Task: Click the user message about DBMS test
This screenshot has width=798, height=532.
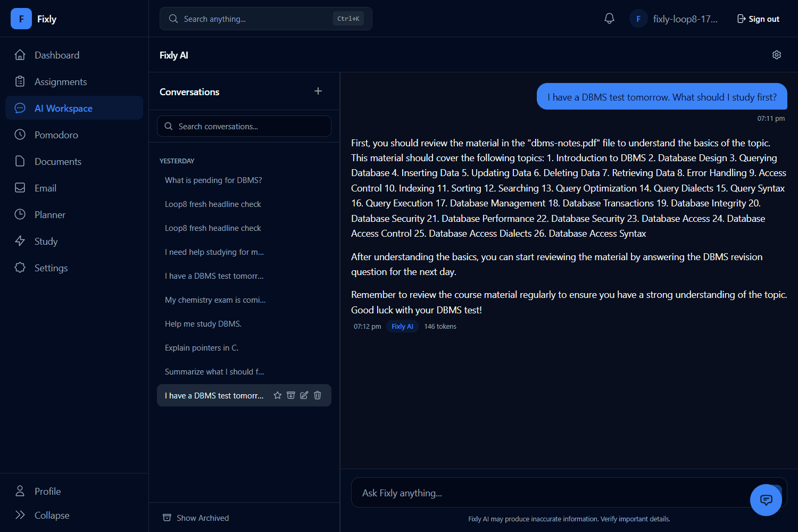Action: (662, 96)
